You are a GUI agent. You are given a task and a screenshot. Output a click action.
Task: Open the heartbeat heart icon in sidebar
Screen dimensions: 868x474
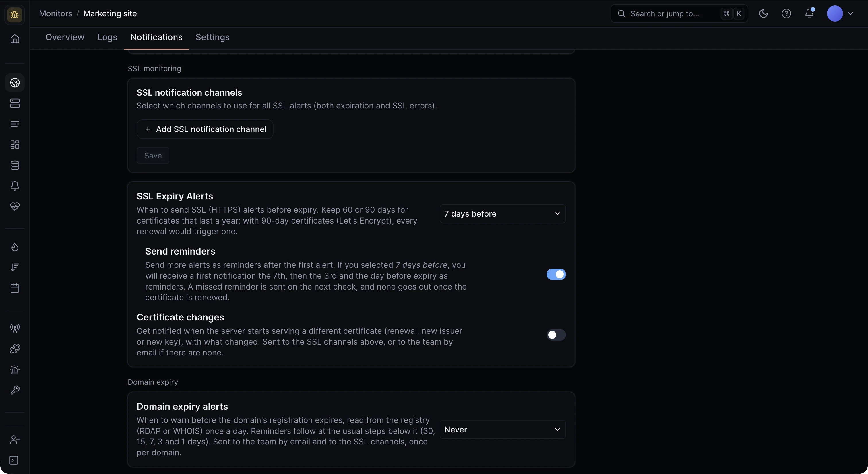(x=15, y=206)
